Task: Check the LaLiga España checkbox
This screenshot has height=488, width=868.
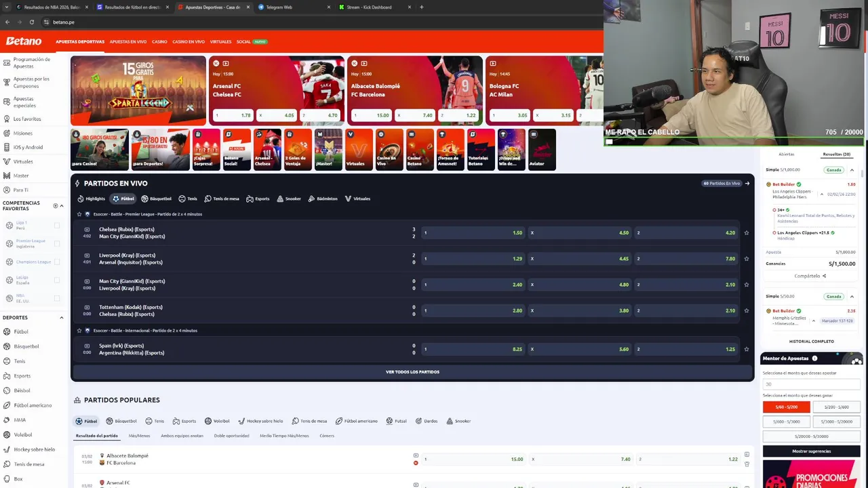Action: (57, 280)
